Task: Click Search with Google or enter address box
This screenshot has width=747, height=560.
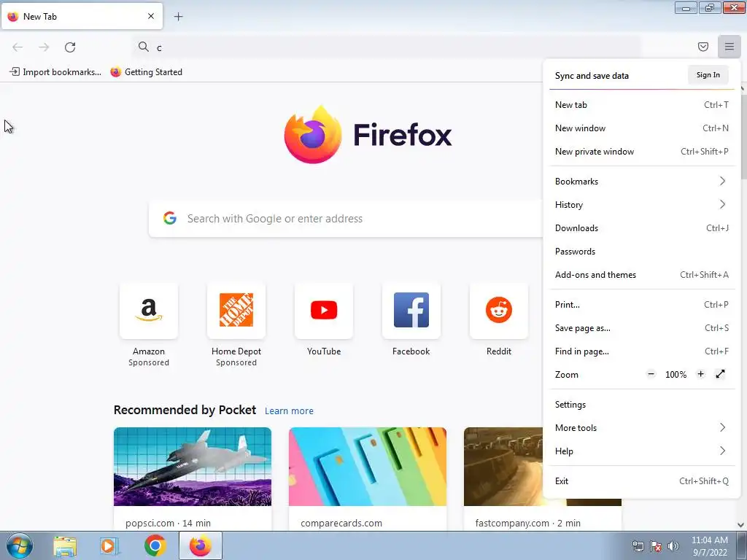Action: (x=346, y=218)
